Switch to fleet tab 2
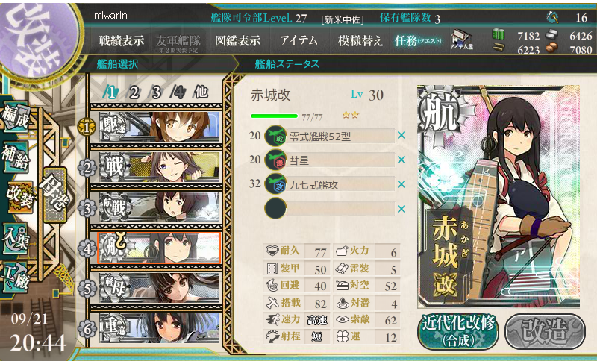 pos(133,92)
